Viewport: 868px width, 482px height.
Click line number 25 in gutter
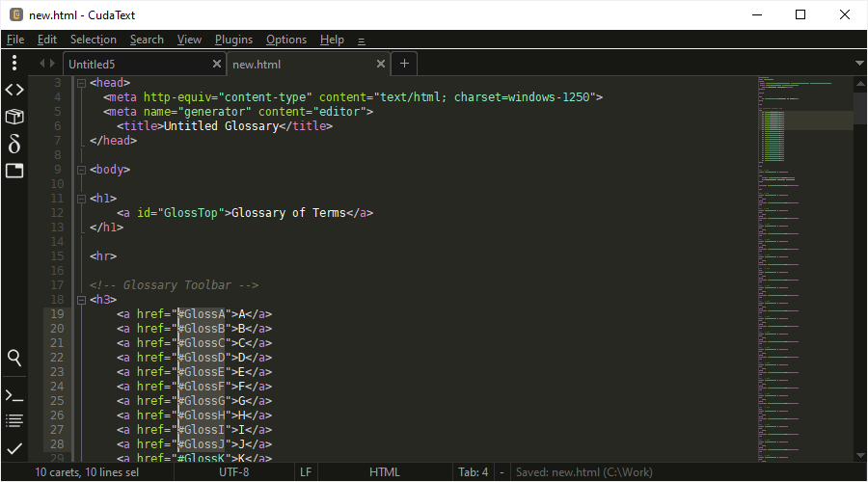tap(57, 401)
